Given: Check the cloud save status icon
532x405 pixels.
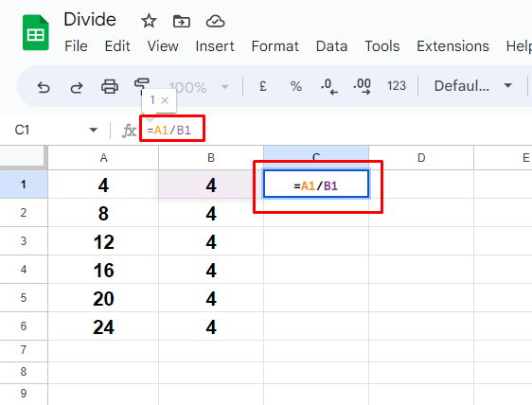Looking at the screenshot, I should (x=215, y=22).
